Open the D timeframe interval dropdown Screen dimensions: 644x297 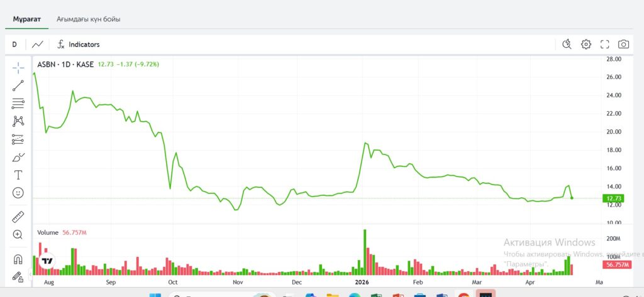click(14, 45)
